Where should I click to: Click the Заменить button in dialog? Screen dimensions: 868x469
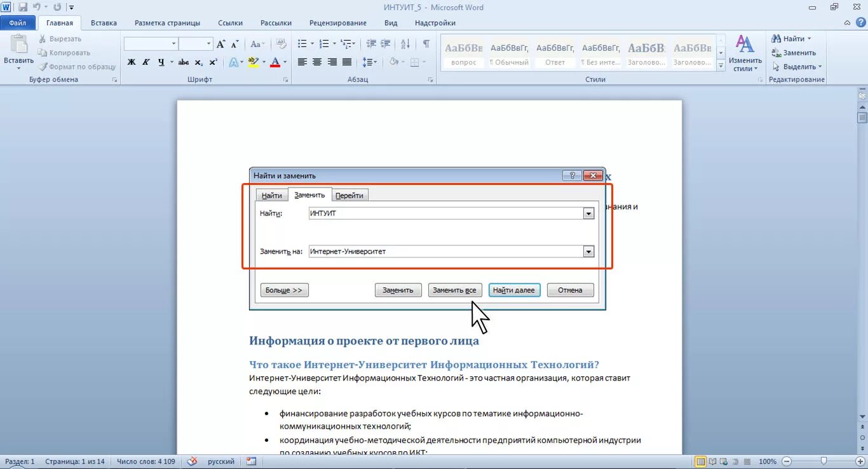click(398, 290)
